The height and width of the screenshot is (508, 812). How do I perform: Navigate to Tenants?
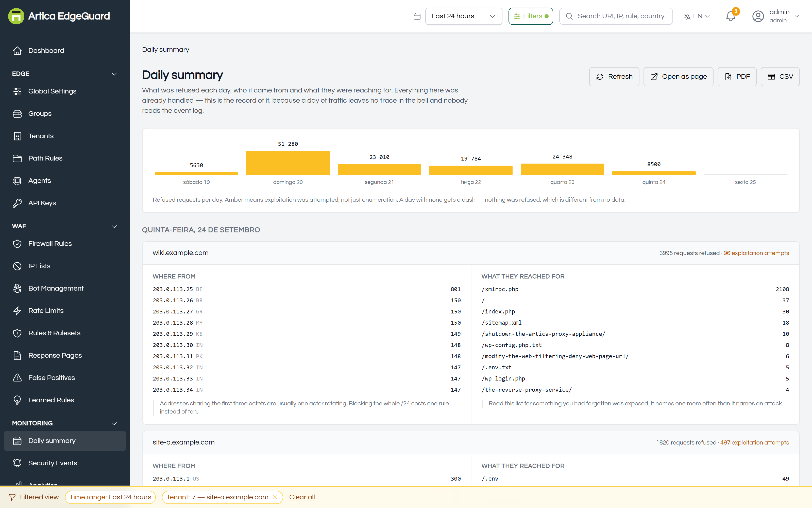[65, 136]
